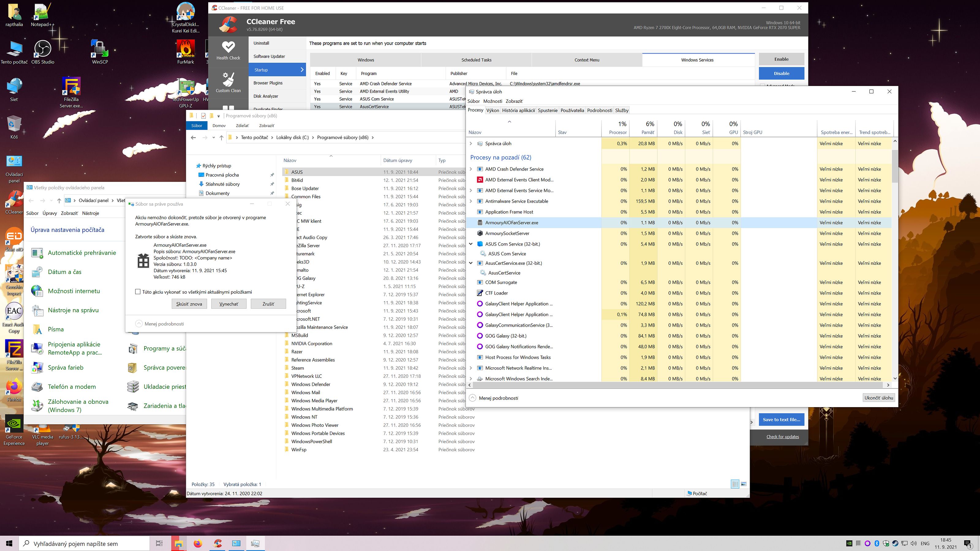Image resolution: width=980 pixels, height=551 pixels.
Task: Open OBS Studio desktop shortcut
Action: point(43,52)
